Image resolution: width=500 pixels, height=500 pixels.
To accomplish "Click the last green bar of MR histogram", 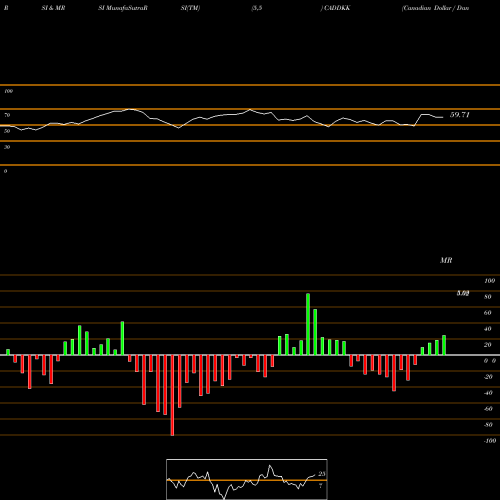I will tap(444, 345).
